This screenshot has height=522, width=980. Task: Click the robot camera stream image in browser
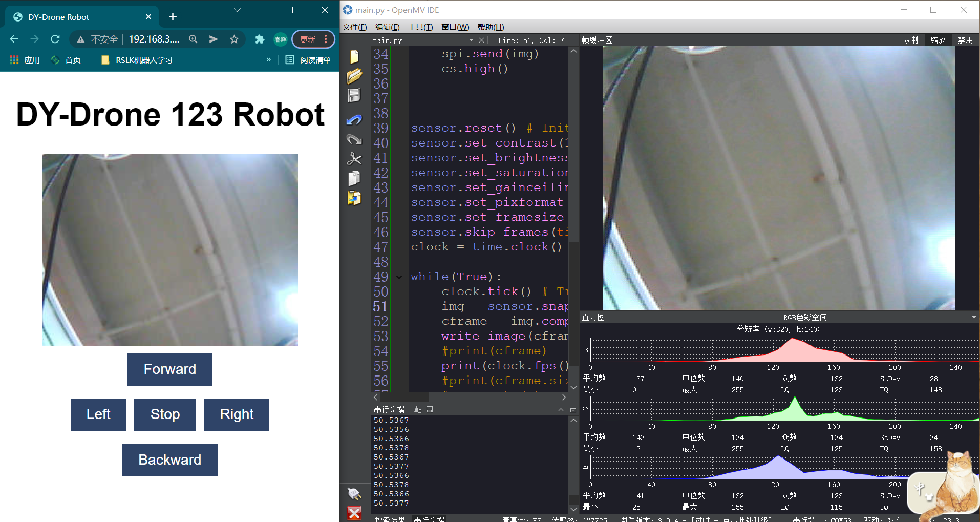click(170, 250)
